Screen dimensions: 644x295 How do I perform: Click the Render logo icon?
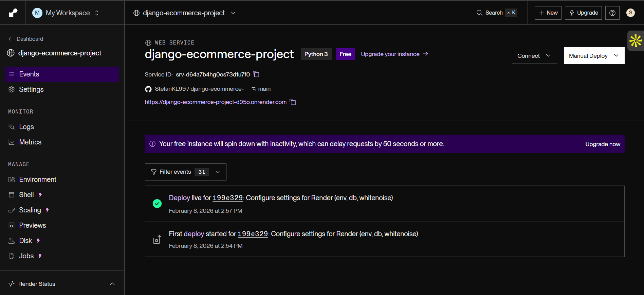(x=13, y=13)
